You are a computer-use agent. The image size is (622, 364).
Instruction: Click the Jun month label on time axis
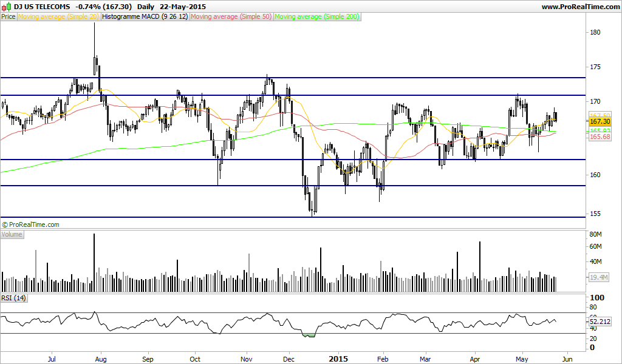coord(567,359)
